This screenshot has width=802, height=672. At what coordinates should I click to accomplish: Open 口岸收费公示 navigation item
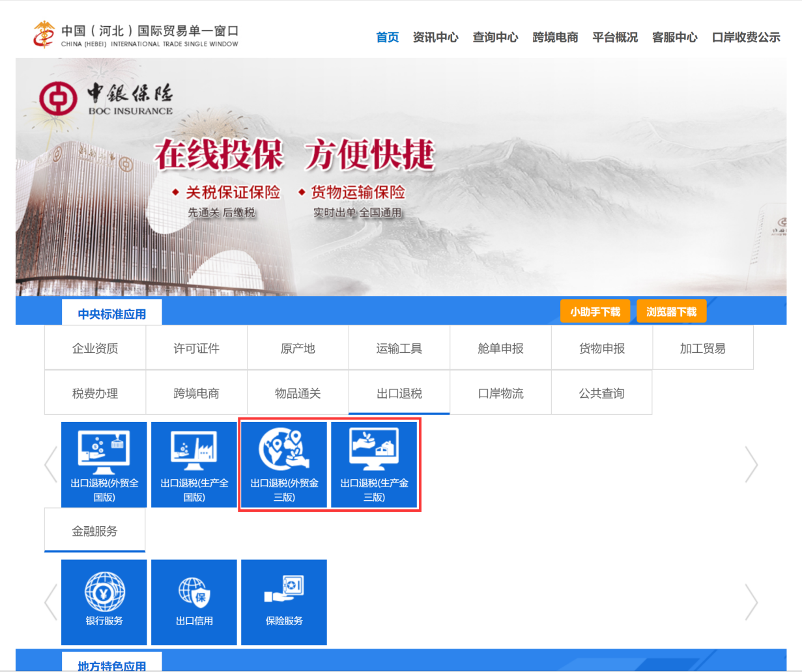[x=746, y=38]
